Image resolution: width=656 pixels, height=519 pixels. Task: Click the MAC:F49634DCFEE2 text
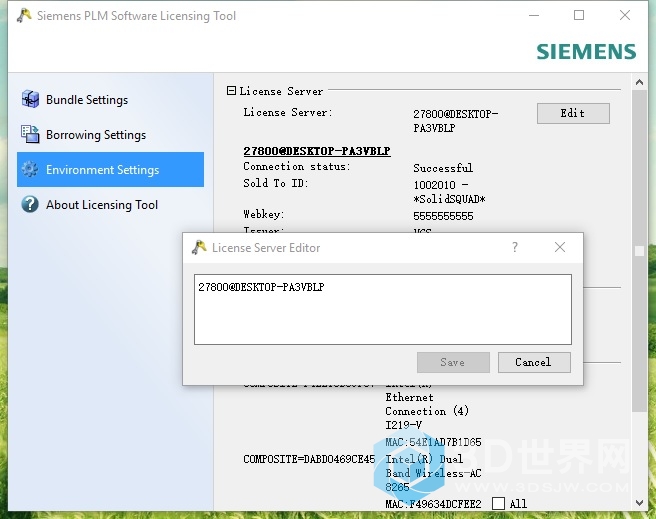433,504
